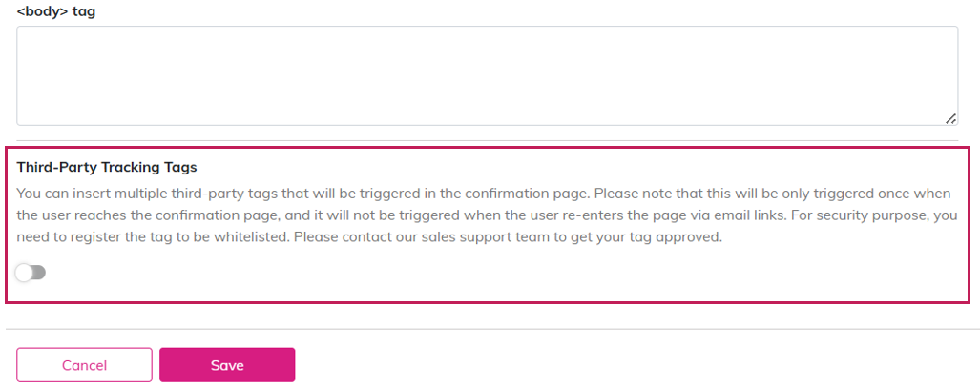Select the "Third-Party Tracking Tags" heading
The height and width of the screenshot is (389, 980).
(107, 167)
